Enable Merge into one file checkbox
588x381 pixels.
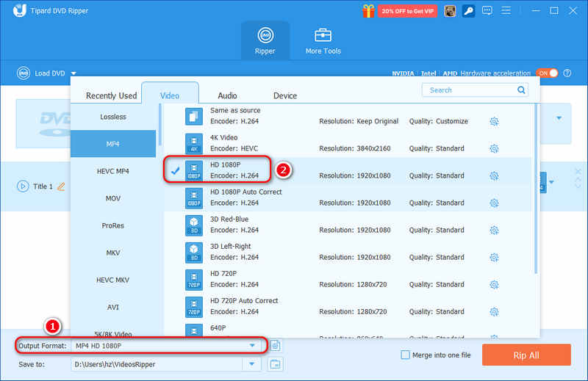pos(405,355)
